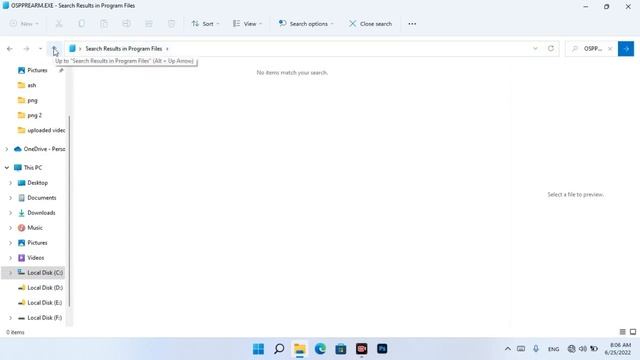Select pinned Pictures in quick access

click(x=37, y=70)
